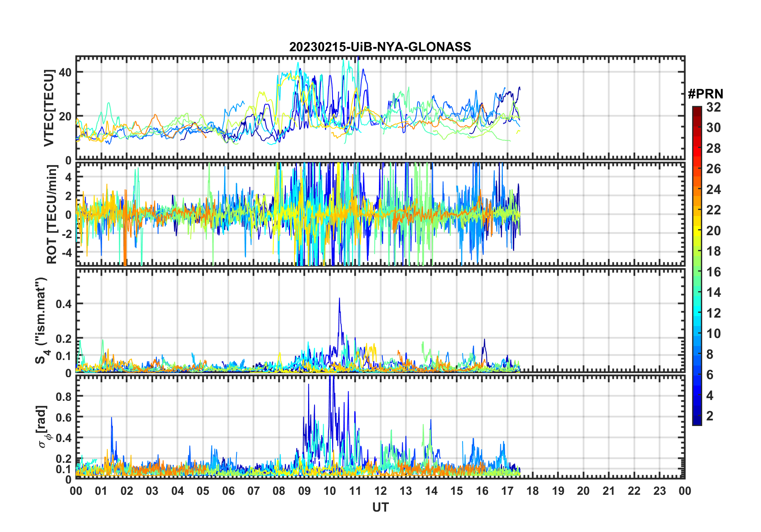The height and width of the screenshot is (532, 761).
Task: Click the 10 tick on the time axis
Action: (330, 491)
